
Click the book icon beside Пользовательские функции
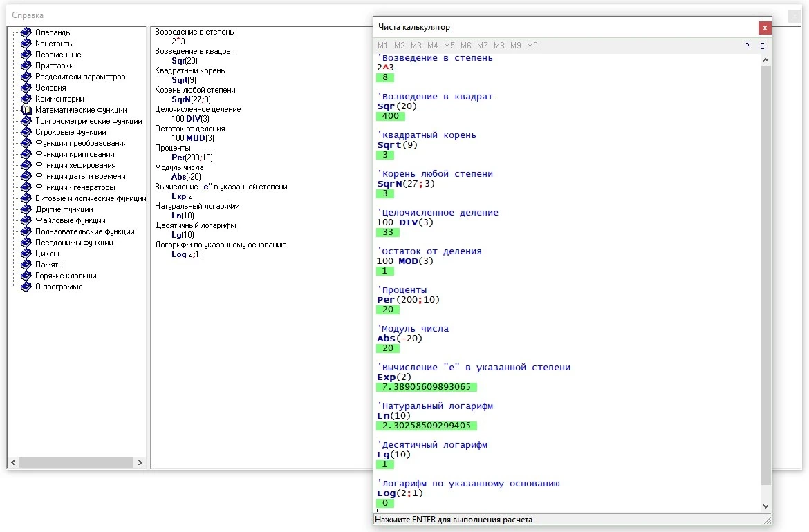tap(26, 231)
